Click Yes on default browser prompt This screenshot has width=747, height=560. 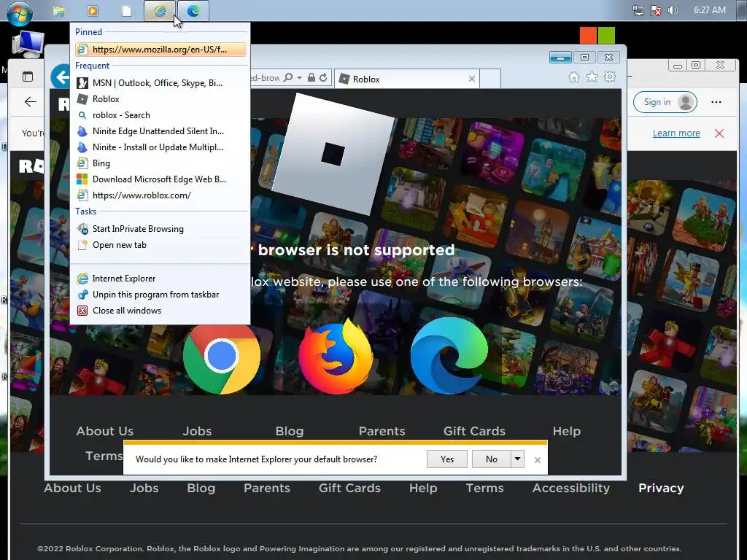(447, 459)
